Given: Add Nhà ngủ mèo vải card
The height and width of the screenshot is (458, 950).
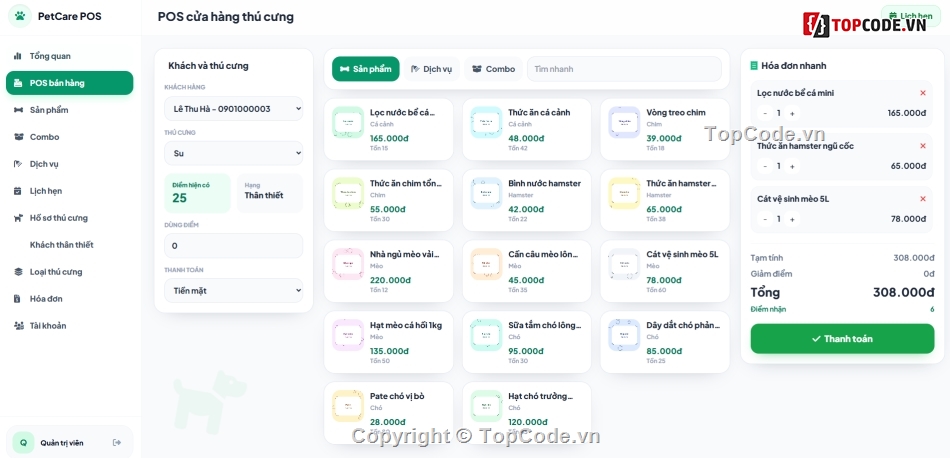Looking at the screenshot, I should pyautogui.click(x=388, y=271).
